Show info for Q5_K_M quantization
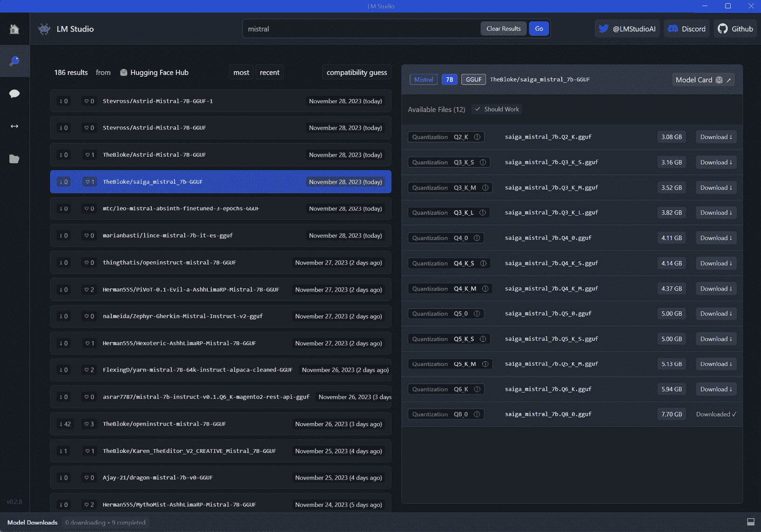Viewport: 761px width, 532px height. point(485,364)
